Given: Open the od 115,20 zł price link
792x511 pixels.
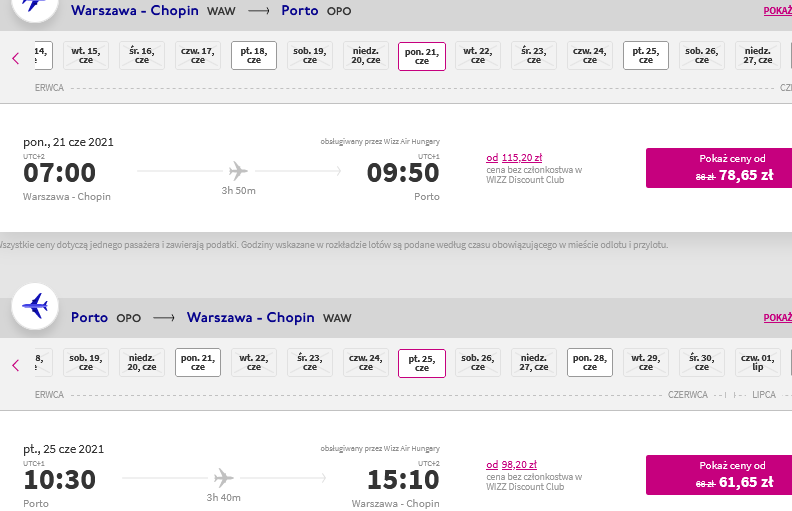Looking at the screenshot, I should tap(514, 158).
